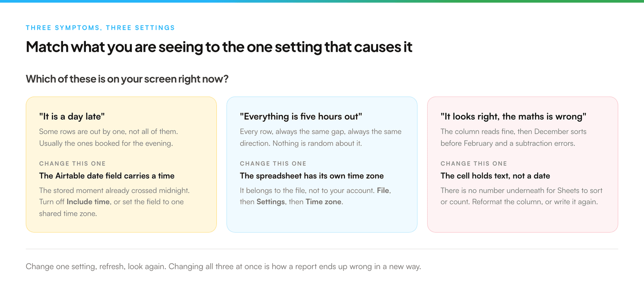Image resolution: width=644 pixels, height=298 pixels.
Task: Click "Change this one" label in yellow card
Action: point(72,164)
